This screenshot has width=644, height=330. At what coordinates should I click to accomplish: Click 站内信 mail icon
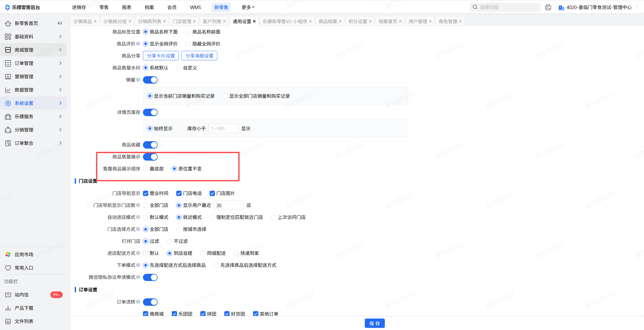pos(8,295)
